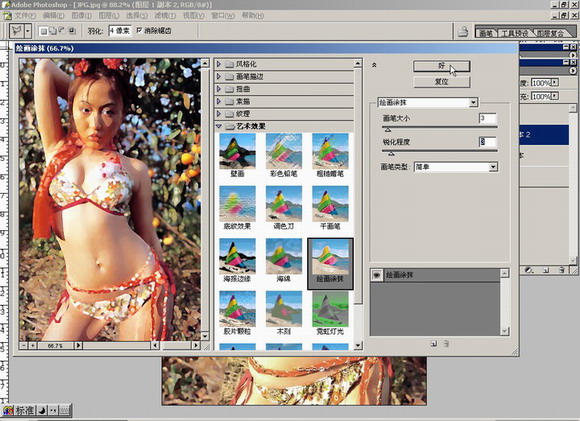
Task: Expand the 扭曲 filter folder
Action: 218,89
